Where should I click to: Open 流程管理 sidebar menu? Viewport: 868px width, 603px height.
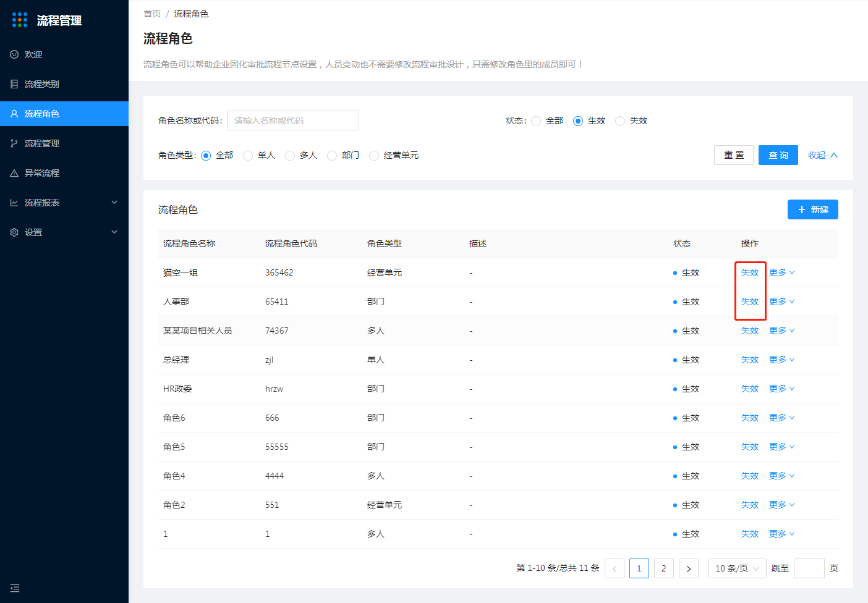pyautogui.click(x=64, y=143)
